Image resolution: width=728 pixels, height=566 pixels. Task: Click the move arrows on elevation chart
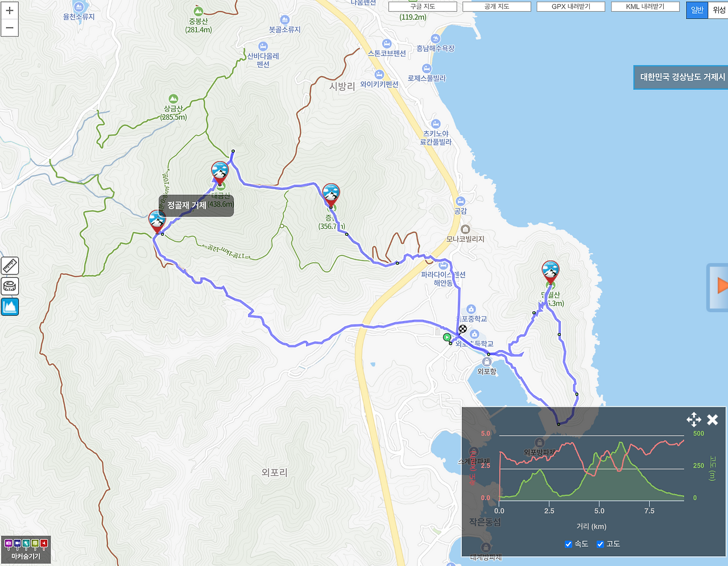pos(693,420)
